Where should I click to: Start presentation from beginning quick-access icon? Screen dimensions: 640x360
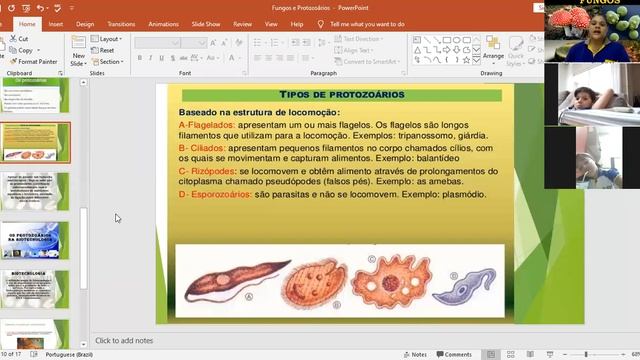coord(26,8)
